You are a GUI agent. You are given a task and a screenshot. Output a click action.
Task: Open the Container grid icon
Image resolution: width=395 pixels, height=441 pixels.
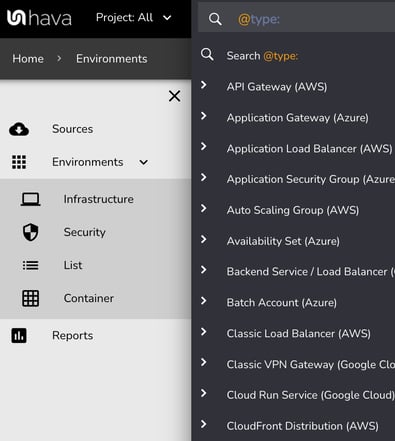click(x=30, y=298)
